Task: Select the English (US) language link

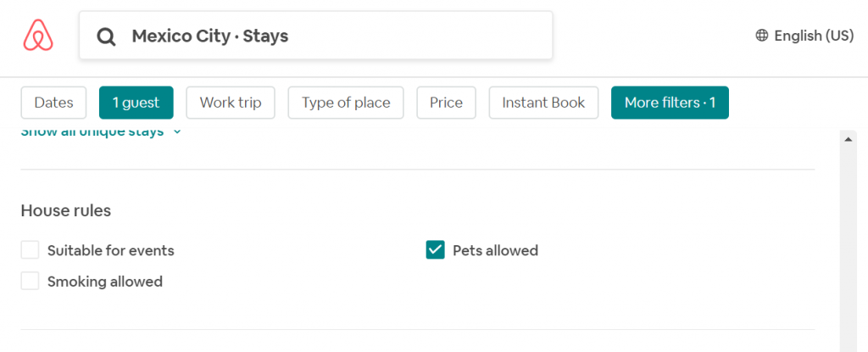Action: coord(814,36)
